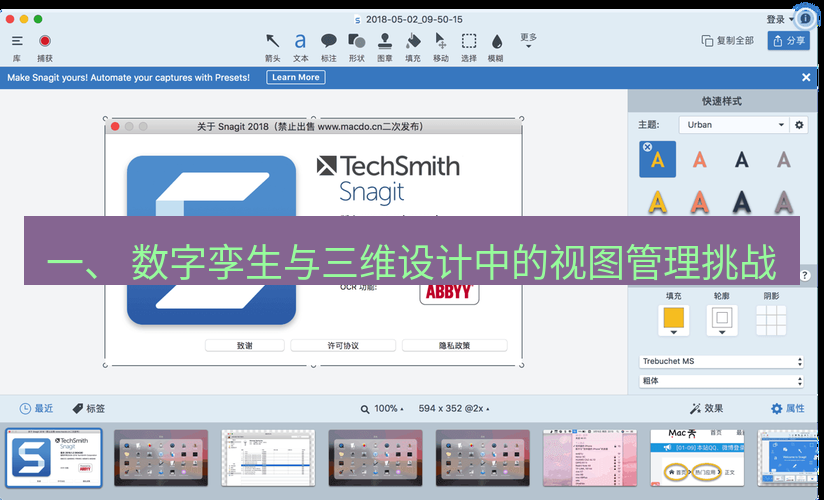
Task: Select the mauve shadowed A quick style
Action: pos(784,202)
